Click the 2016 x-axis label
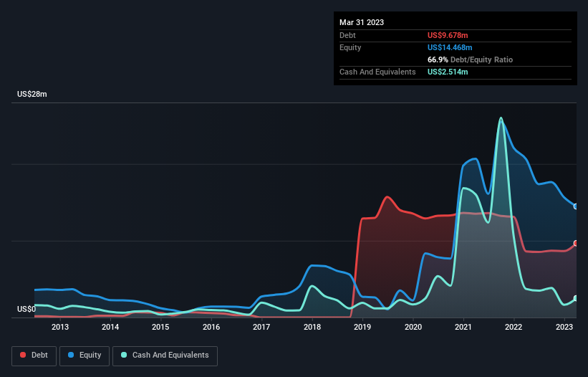The width and height of the screenshot is (588, 377). pos(211,327)
